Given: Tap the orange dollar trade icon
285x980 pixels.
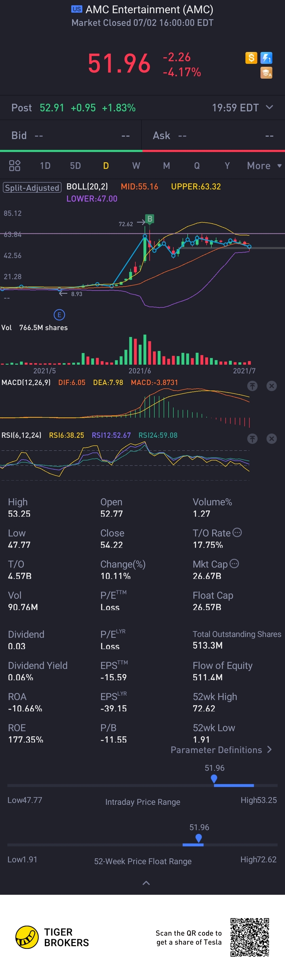Looking at the screenshot, I should (x=251, y=58).
